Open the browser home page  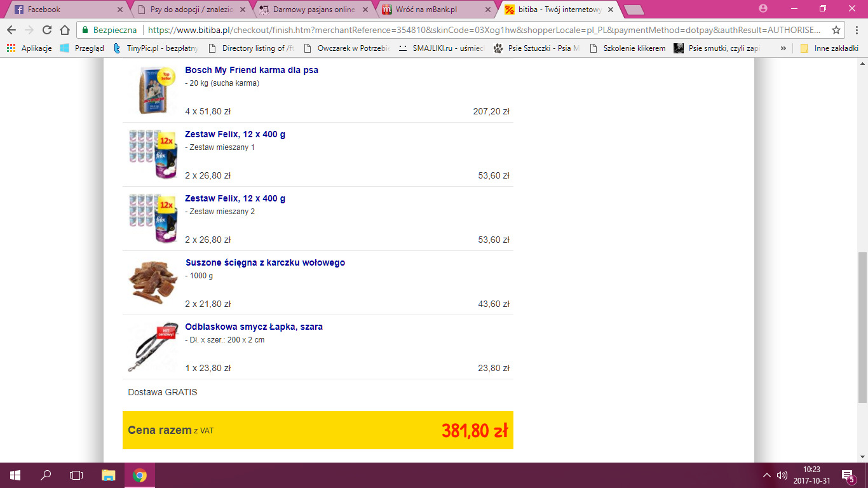coord(65,30)
